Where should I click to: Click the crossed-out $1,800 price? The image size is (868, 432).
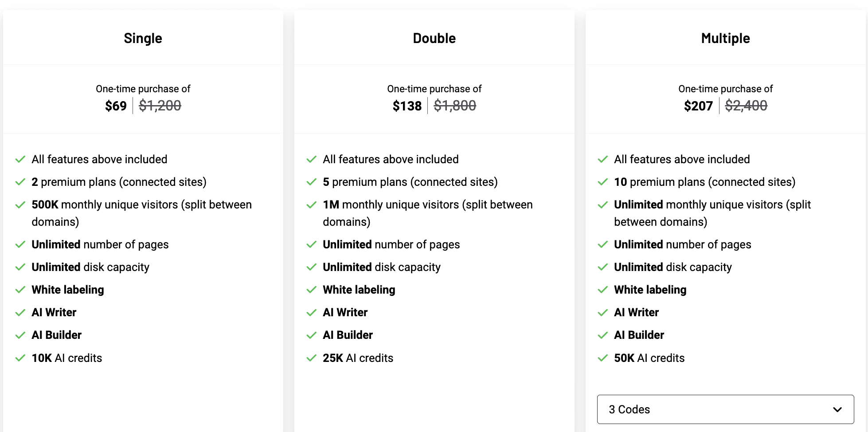coord(455,106)
